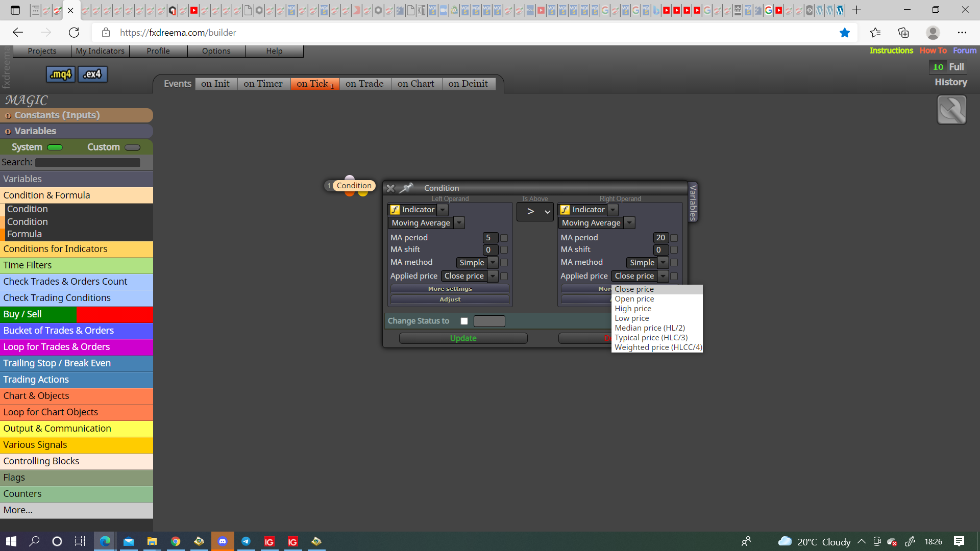Export project as .mq4 file
Image resolution: width=980 pixels, height=551 pixels.
(x=61, y=74)
